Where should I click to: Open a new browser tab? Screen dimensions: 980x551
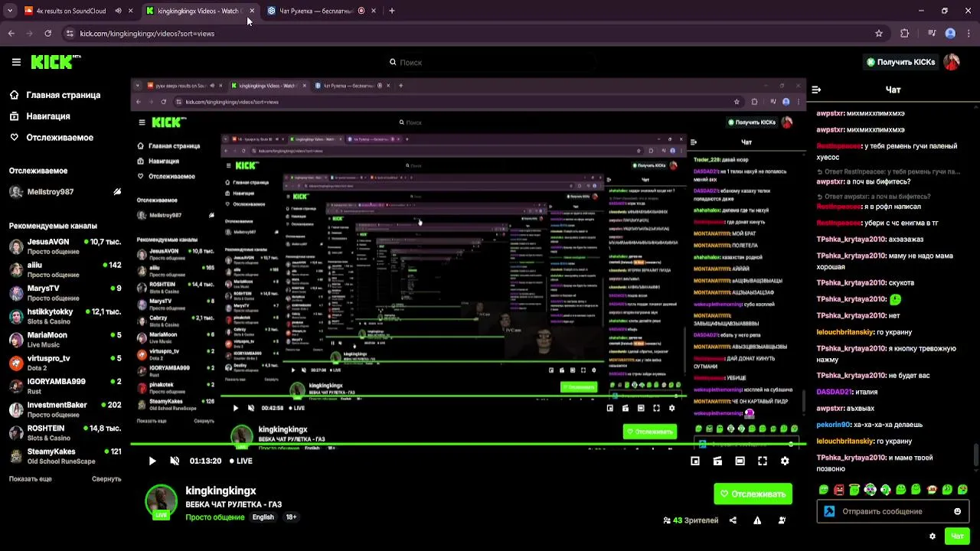pos(391,11)
